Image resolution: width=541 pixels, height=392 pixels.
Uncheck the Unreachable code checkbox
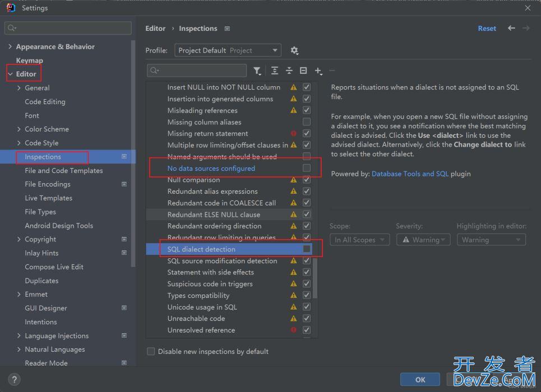tap(307, 318)
